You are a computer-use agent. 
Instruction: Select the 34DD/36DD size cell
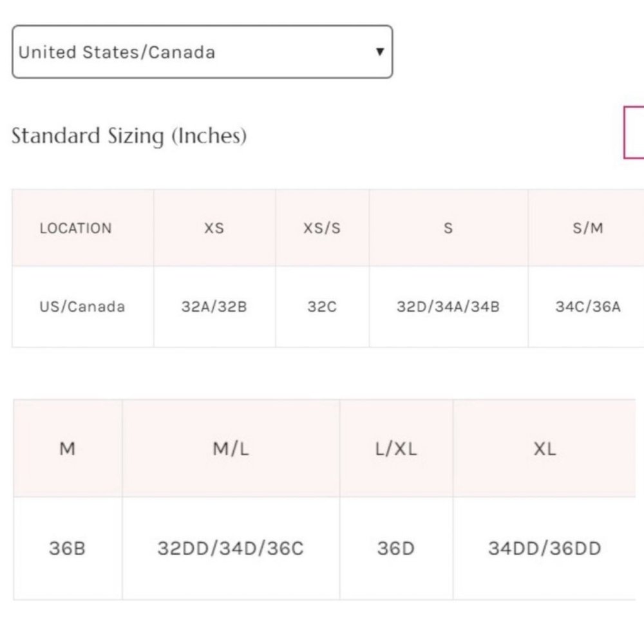tap(544, 549)
